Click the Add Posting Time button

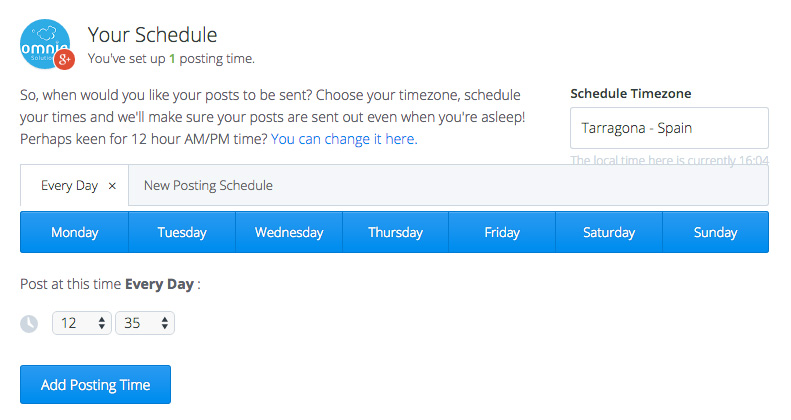95,385
